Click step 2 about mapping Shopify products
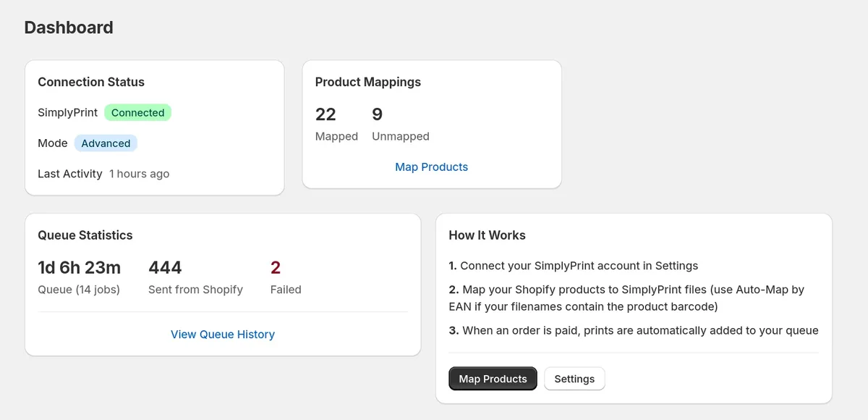Viewport: 868px width, 420px height. tap(626, 298)
